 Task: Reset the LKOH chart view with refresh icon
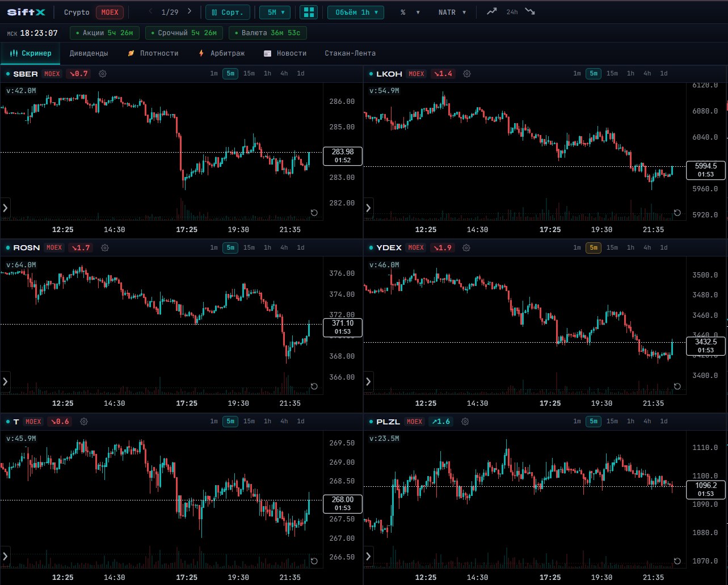(x=677, y=213)
